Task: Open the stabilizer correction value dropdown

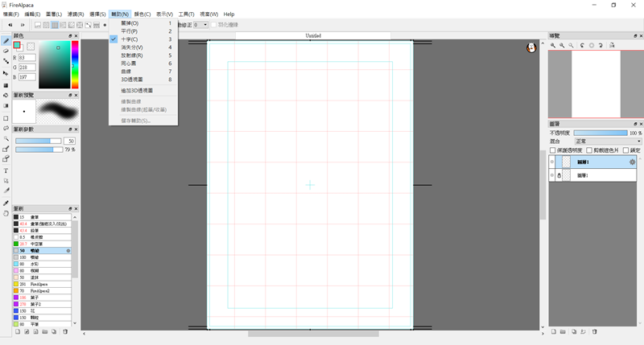Action: pos(200,25)
